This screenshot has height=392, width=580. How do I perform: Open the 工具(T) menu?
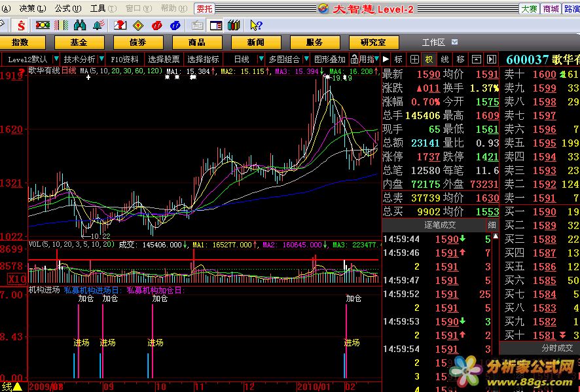point(103,9)
